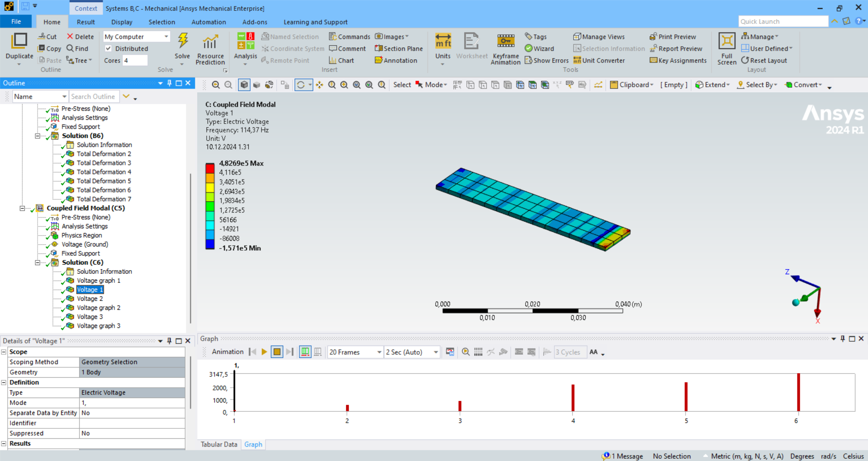The image size is (868, 461).
Task: Click the Commands button
Action: coord(349,37)
